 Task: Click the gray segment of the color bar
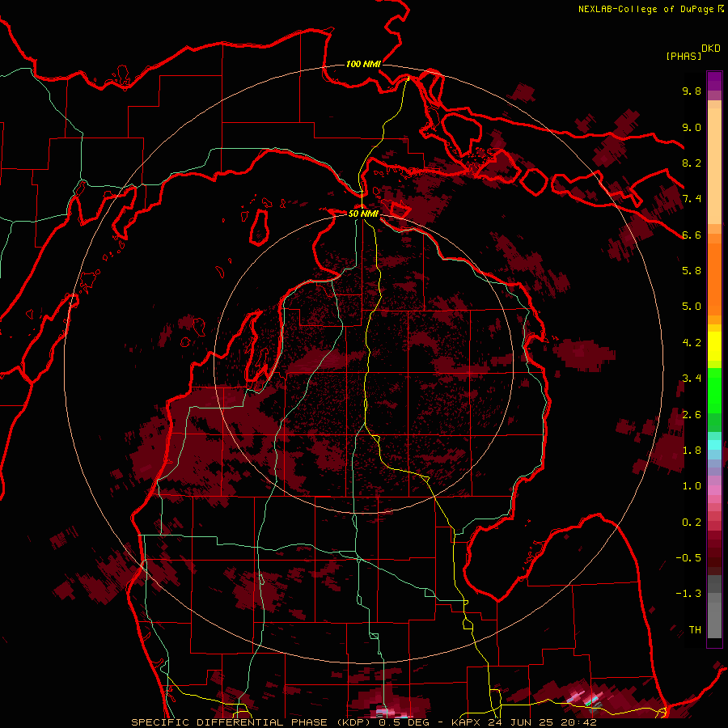pos(714,606)
